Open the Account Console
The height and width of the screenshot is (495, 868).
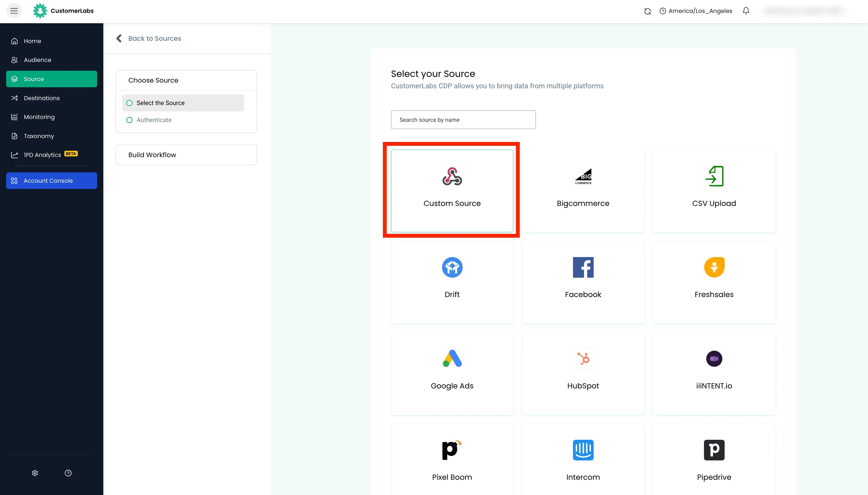tap(52, 180)
